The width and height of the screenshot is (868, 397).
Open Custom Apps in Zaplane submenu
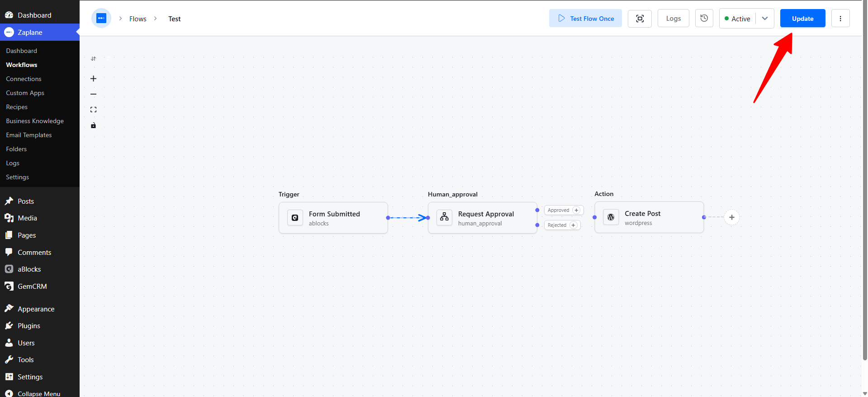(25, 93)
